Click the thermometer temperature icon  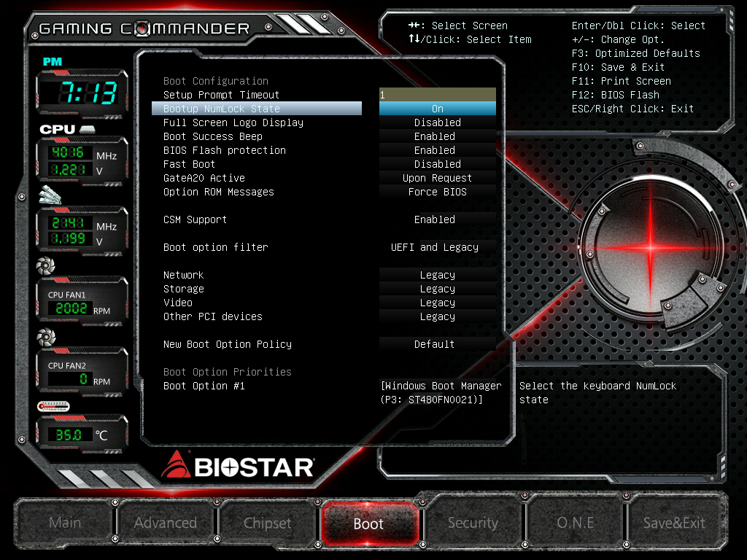[53, 406]
